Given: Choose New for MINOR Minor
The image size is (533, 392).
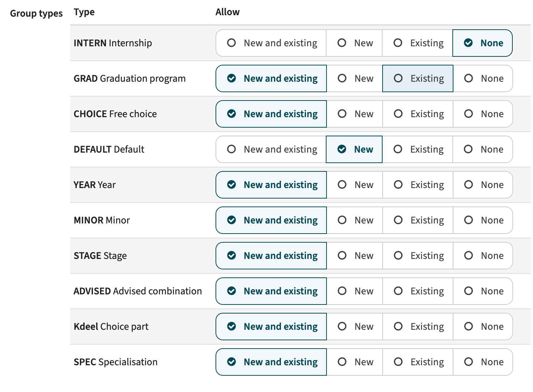Looking at the screenshot, I should [x=354, y=220].
